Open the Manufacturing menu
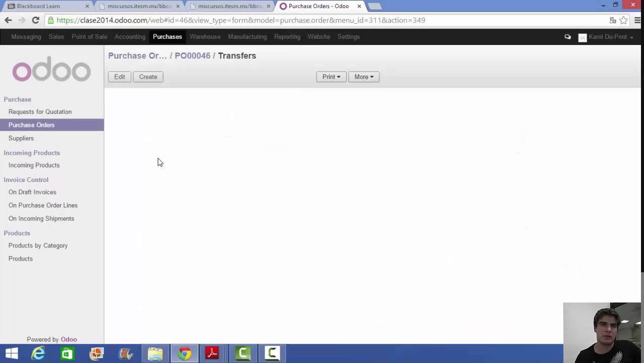This screenshot has width=644, height=363. coord(247,37)
